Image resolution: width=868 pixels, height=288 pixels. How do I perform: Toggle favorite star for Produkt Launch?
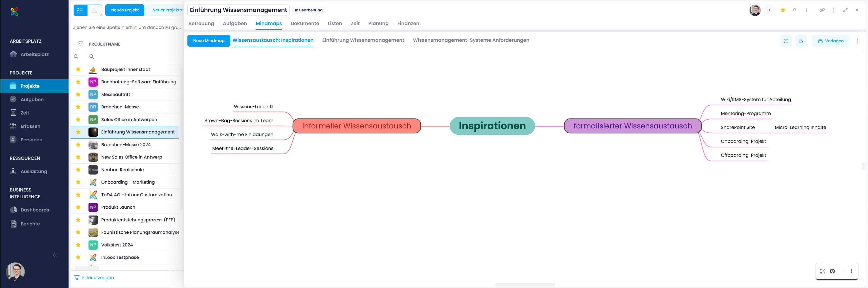[78, 207]
